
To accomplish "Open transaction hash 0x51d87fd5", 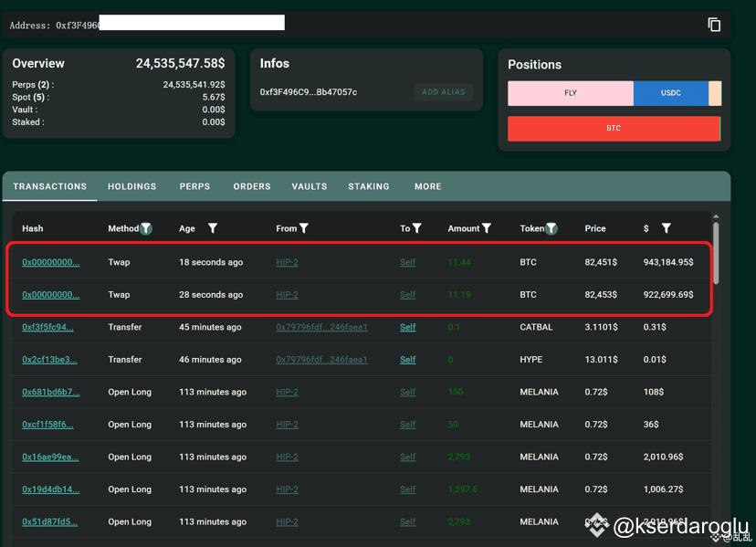I will point(49,522).
